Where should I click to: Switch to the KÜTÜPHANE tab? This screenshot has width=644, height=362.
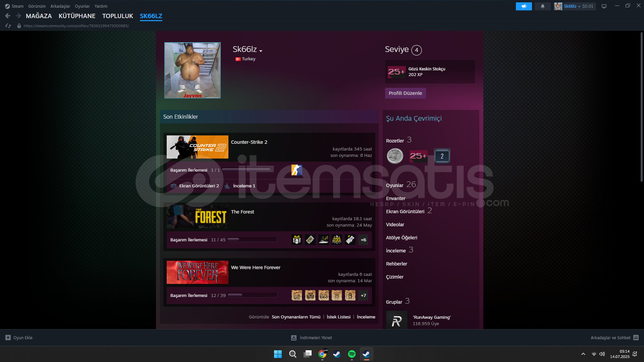point(77,16)
